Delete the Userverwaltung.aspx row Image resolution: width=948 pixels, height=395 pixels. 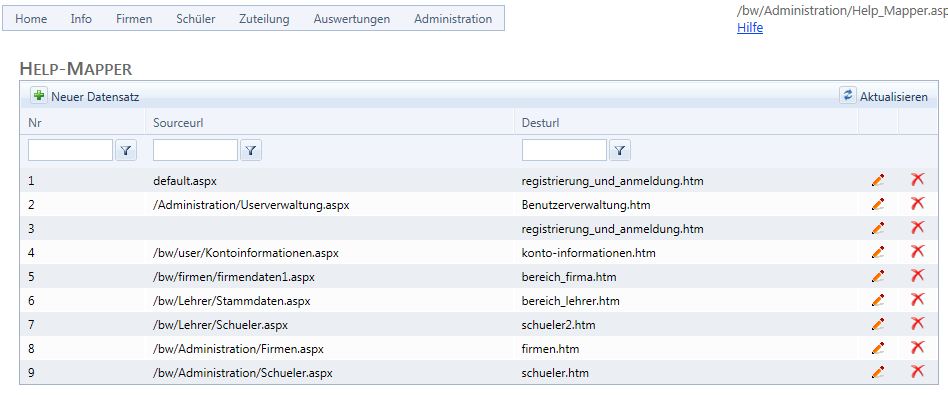[x=917, y=204]
